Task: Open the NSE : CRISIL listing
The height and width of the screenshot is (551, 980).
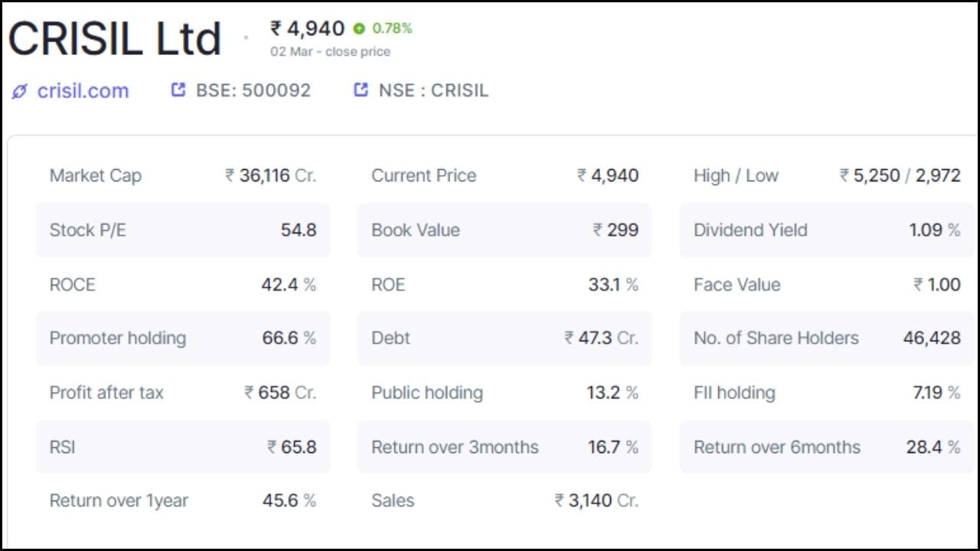Action: [432, 90]
